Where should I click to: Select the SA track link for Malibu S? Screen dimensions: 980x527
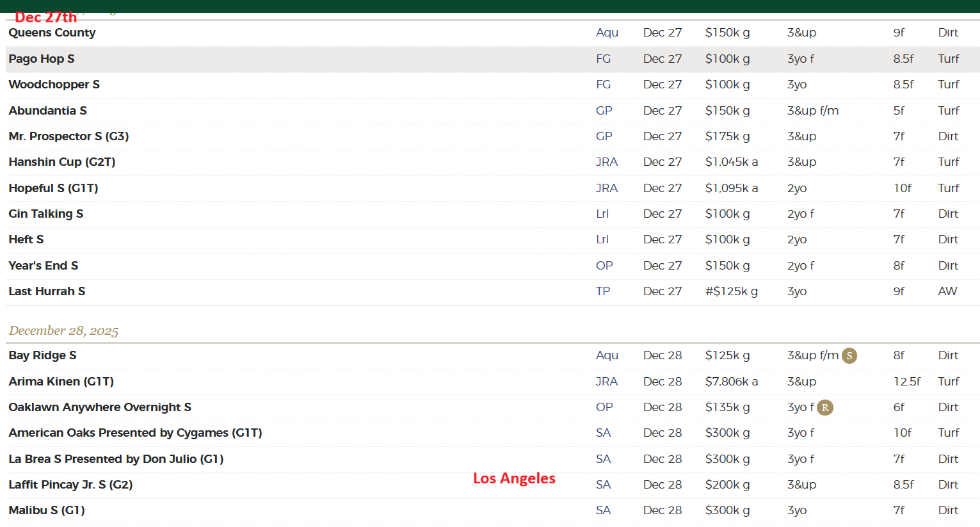pyautogui.click(x=603, y=510)
